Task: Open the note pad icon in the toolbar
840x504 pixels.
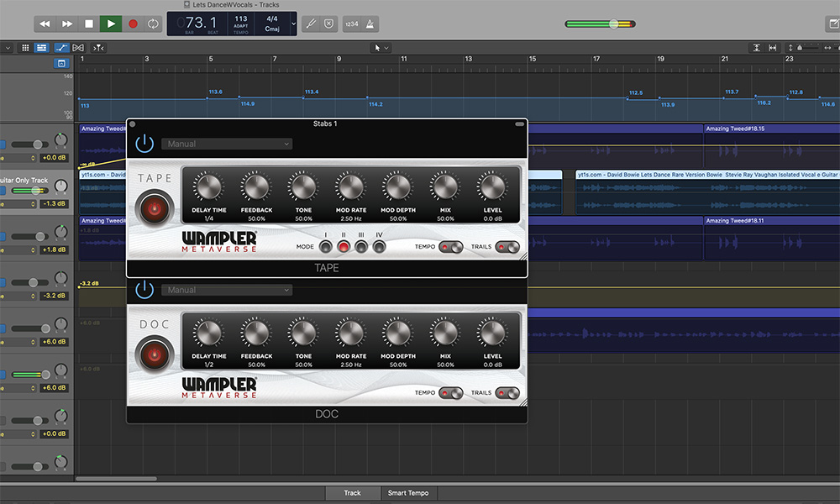Action: point(833,24)
